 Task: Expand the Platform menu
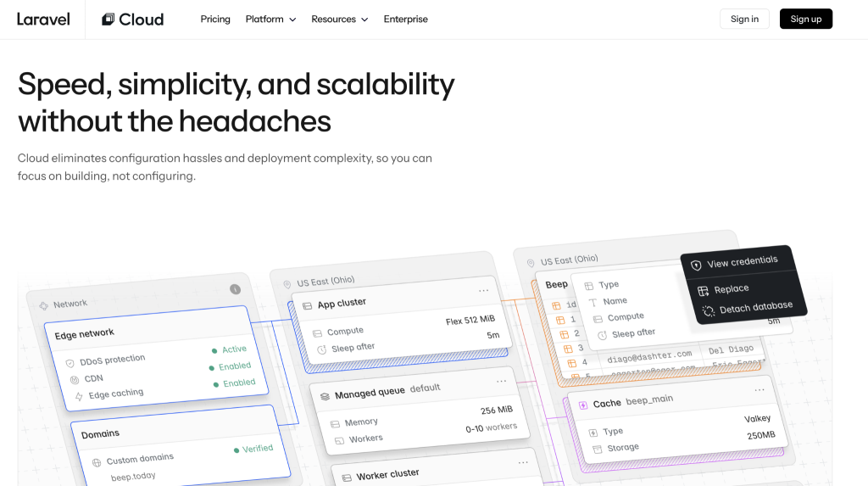270,19
